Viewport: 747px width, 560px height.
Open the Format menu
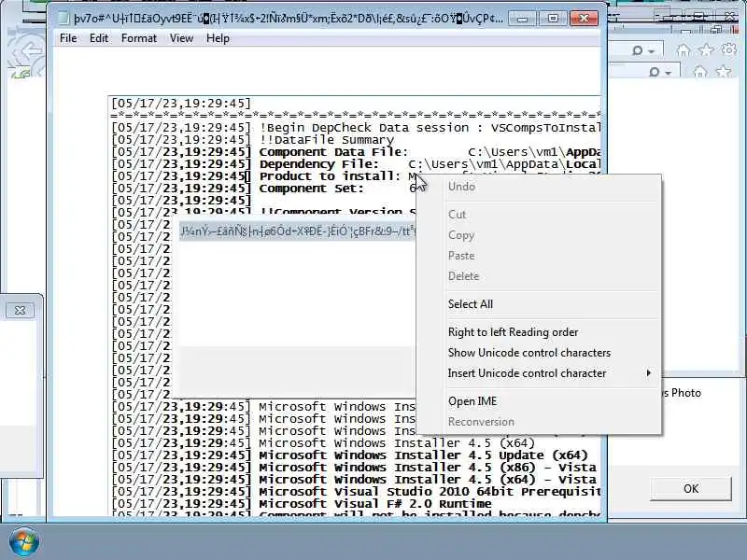click(138, 38)
